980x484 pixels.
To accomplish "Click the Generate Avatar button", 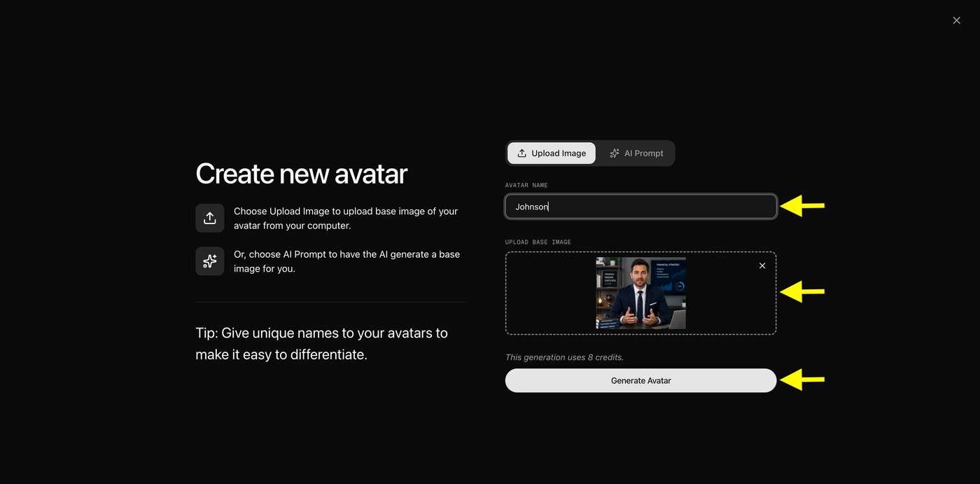I will point(640,380).
